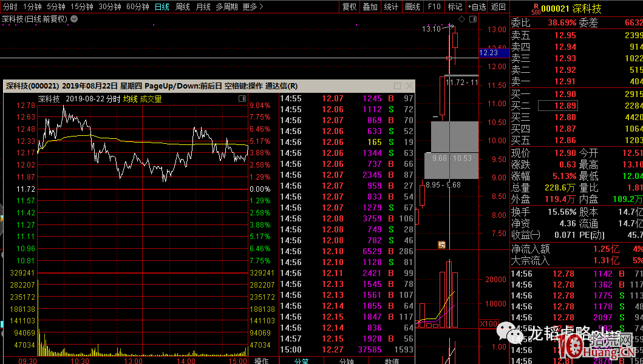The height and width of the screenshot is (364, 643).
Task: Click the 卖五 ask row at 12.95
Action: (577, 35)
